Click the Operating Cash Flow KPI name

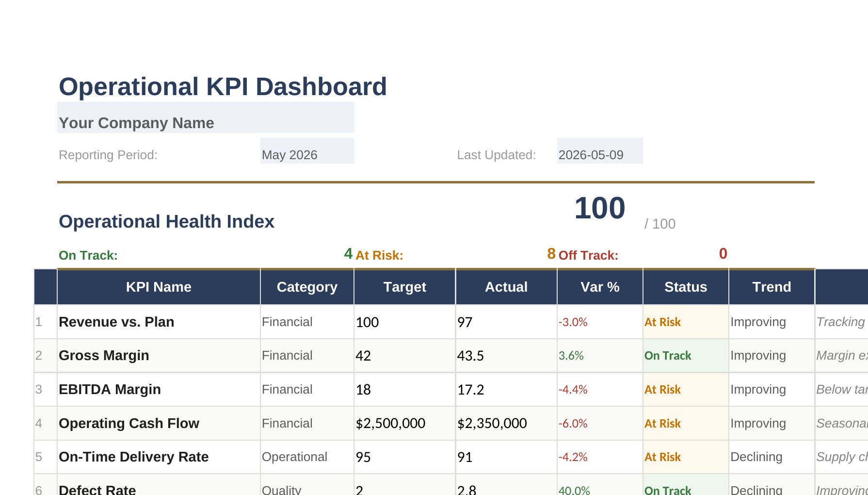[x=129, y=423]
